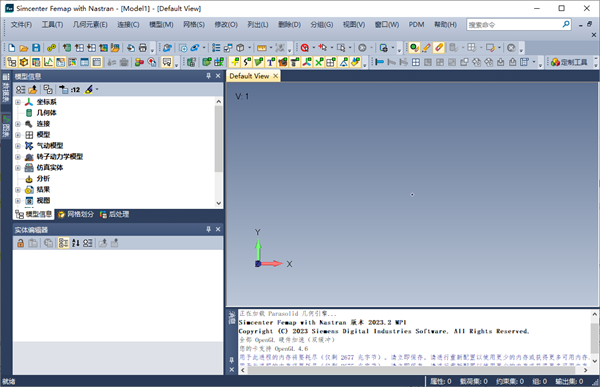
Task: Click the 3D cube view style icon
Action: [x=240, y=48]
